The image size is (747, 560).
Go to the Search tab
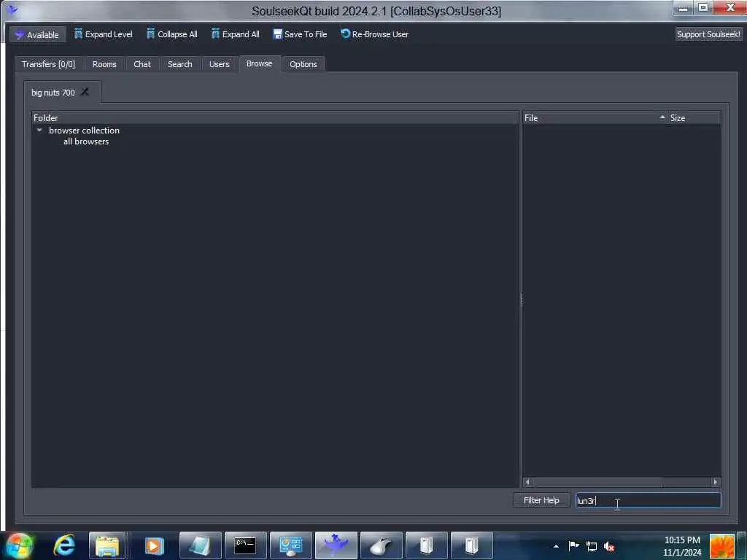(x=179, y=64)
